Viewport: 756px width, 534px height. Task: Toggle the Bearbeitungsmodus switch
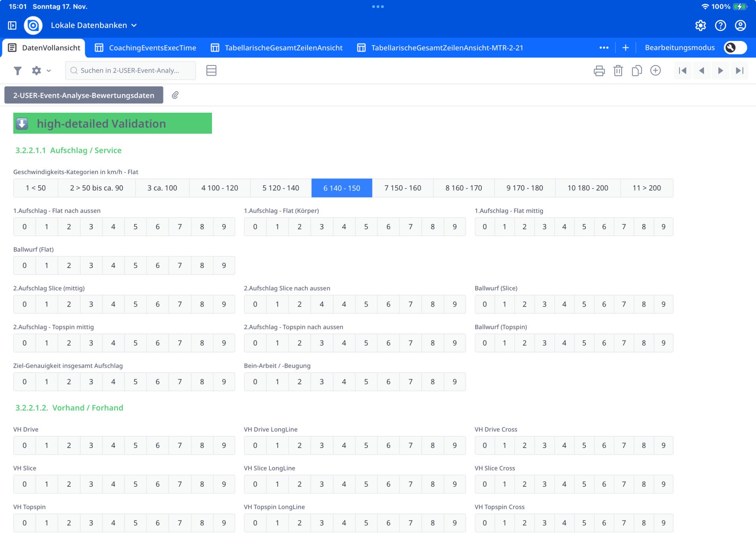coord(735,48)
